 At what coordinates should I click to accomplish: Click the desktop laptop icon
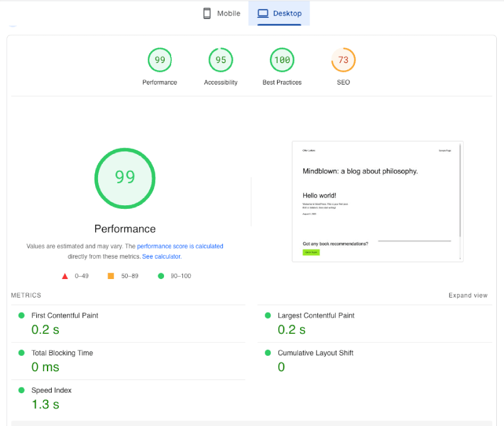point(263,13)
